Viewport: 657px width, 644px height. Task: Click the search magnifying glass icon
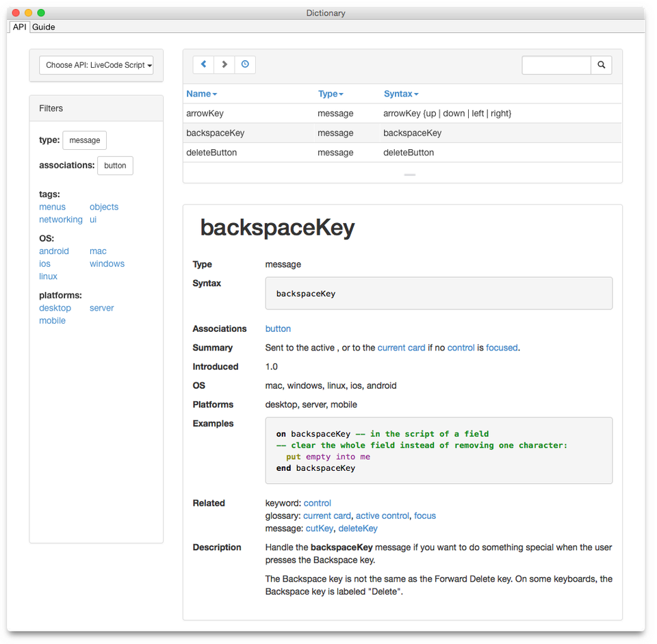[601, 64]
